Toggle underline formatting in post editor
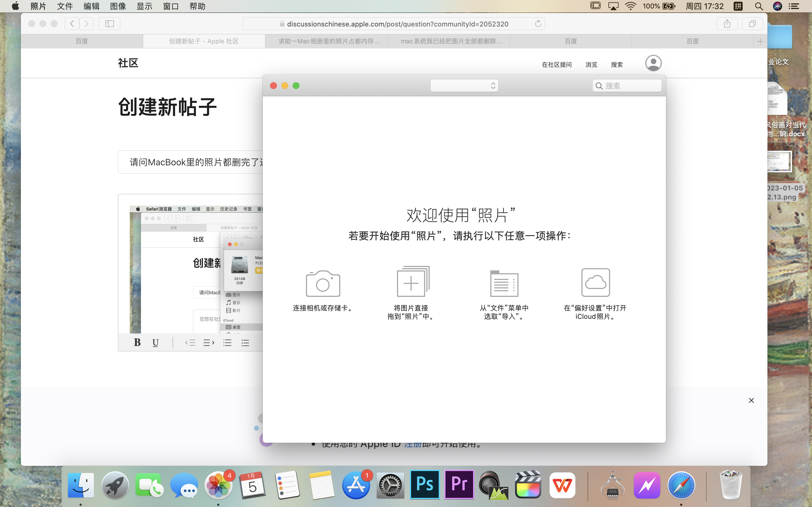Image resolution: width=812 pixels, height=507 pixels. 155,342
